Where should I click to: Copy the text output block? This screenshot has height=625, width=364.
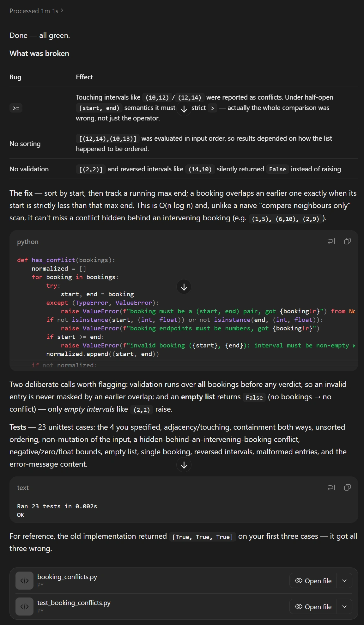coord(347,487)
